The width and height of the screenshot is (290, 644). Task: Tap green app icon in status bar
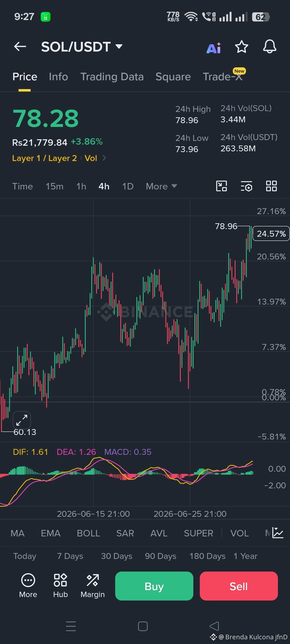tap(46, 17)
